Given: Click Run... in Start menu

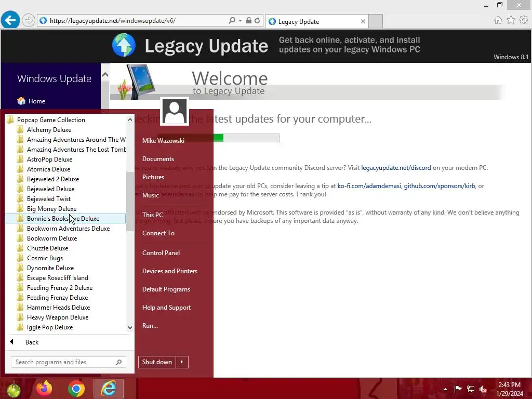Looking at the screenshot, I should pyautogui.click(x=150, y=326).
